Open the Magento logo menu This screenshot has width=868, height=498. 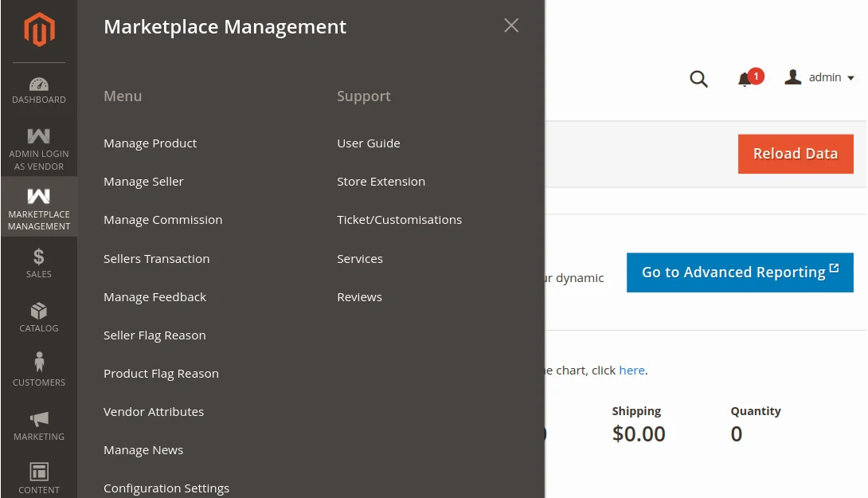pyautogui.click(x=38, y=29)
